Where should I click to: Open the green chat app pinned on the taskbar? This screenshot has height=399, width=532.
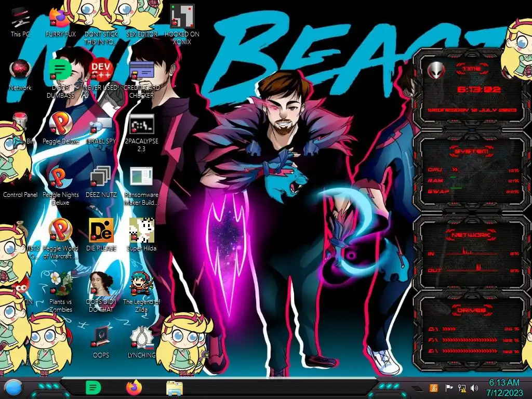click(x=94, y=388)
